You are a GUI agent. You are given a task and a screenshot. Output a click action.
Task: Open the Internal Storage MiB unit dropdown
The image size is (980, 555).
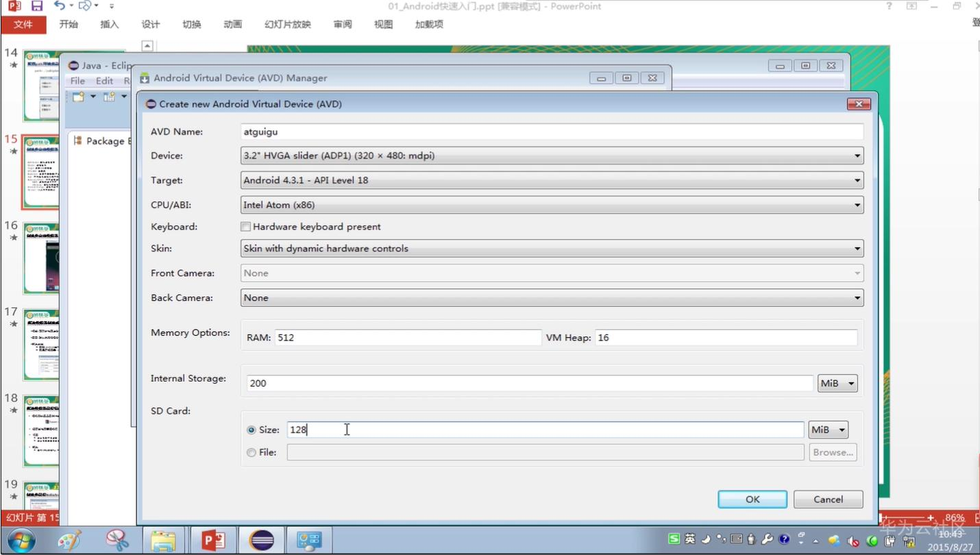coord(837,383)
